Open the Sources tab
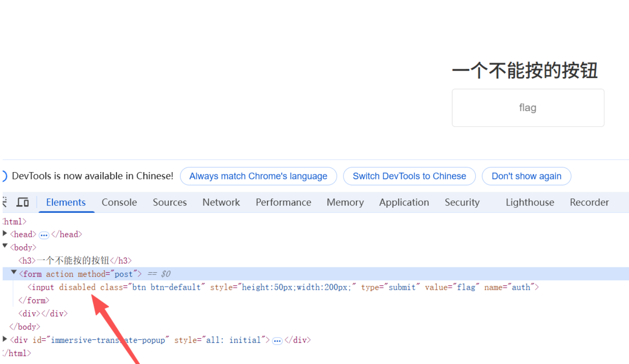This screenshot has width=629, height=364. pyautogui.click(x=169, y=203)
